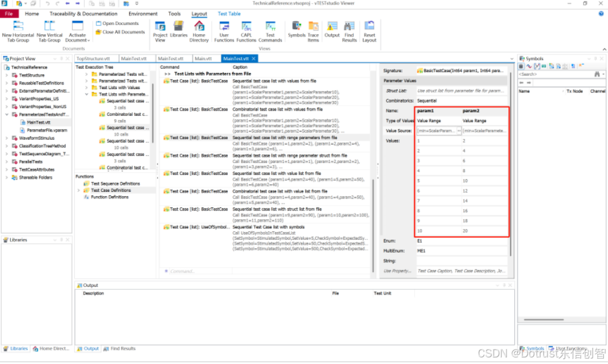Viewport: 608px width, 364px height.
Task: Switch to Environment ribbon tab
Action: (x=143, y=14)
